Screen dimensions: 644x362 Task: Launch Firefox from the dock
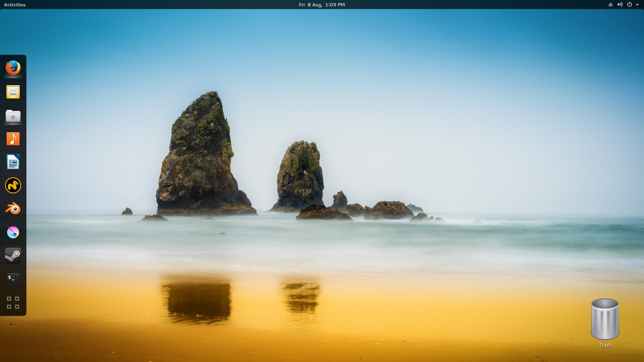click(13, 68)
